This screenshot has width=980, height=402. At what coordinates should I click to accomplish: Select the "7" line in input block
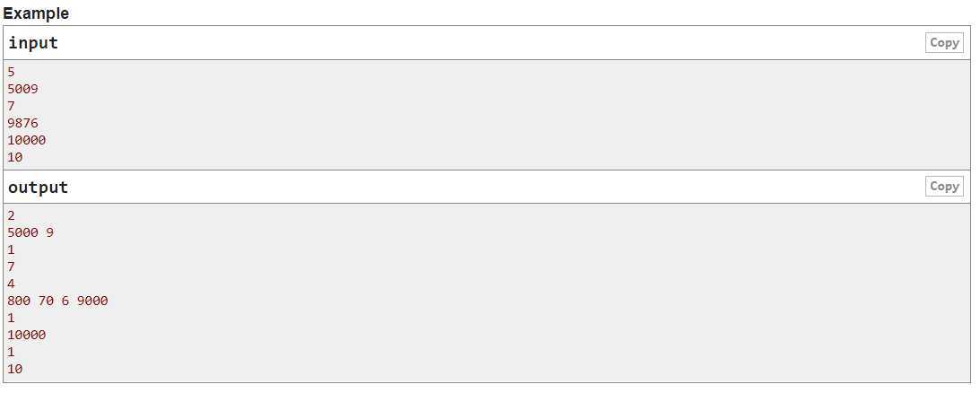[11, 106]
